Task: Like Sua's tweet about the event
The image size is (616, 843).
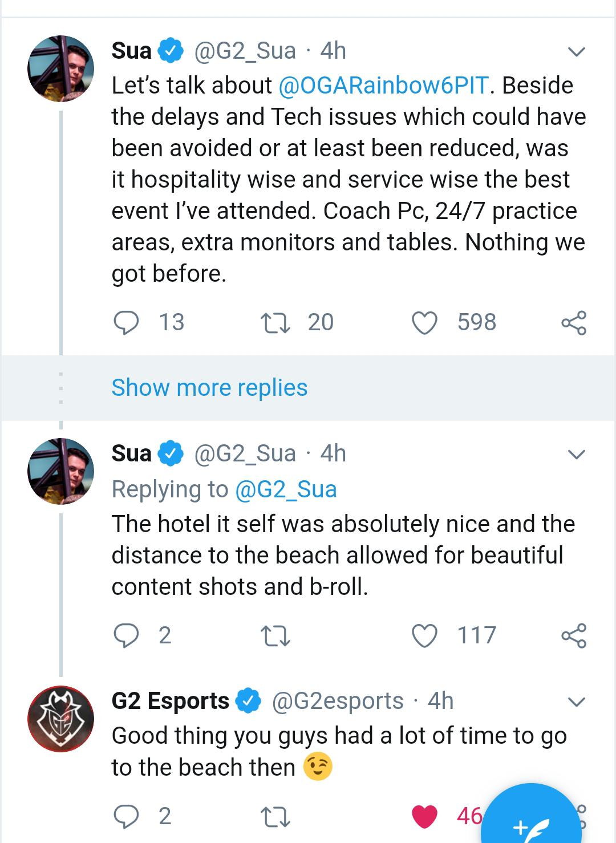Action: coord(424,322)
